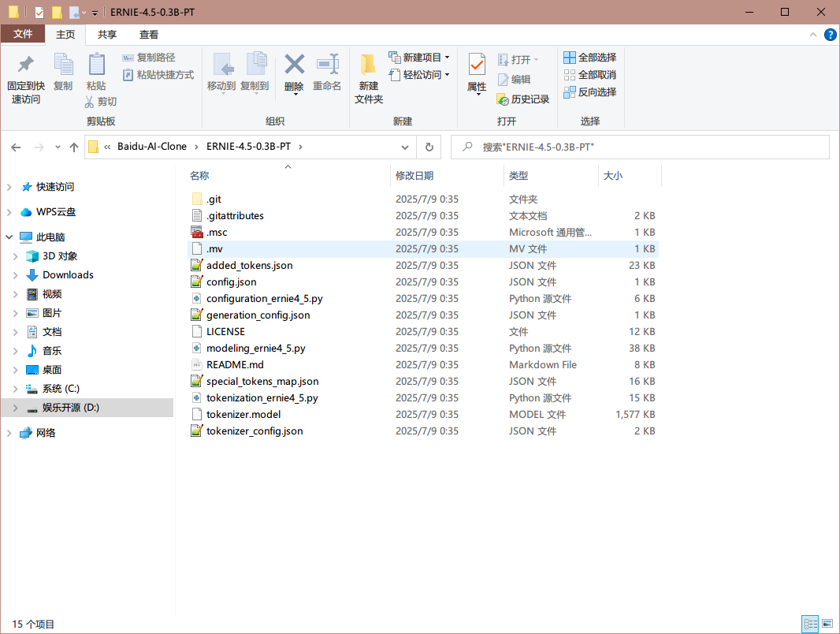Click Select None (全部取消)
Viewport: 840px width, 634px height.
point(590,74)
